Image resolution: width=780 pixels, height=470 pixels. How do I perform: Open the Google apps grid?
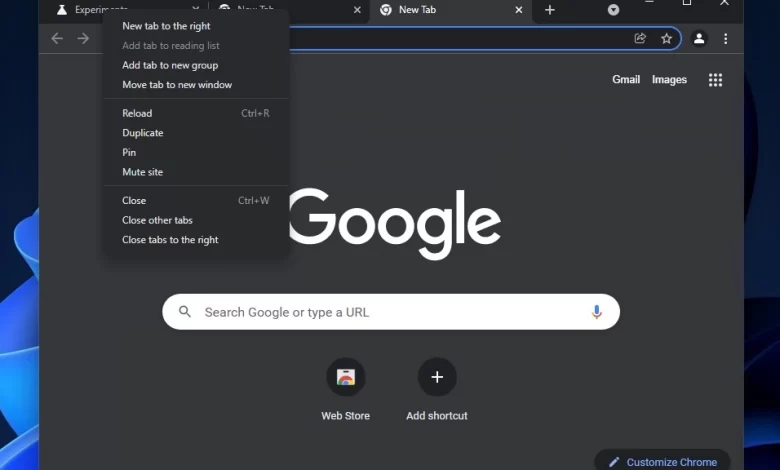click(715, 80)
